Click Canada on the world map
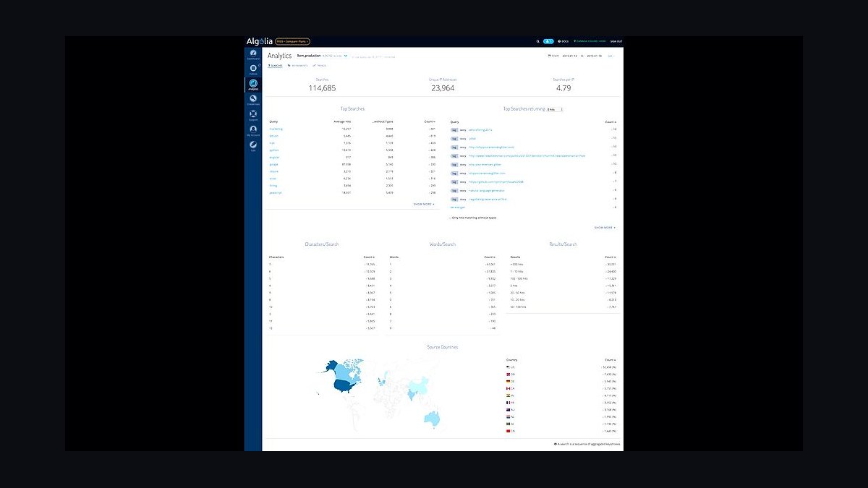The image size is (868, 488). pos(344,370)
